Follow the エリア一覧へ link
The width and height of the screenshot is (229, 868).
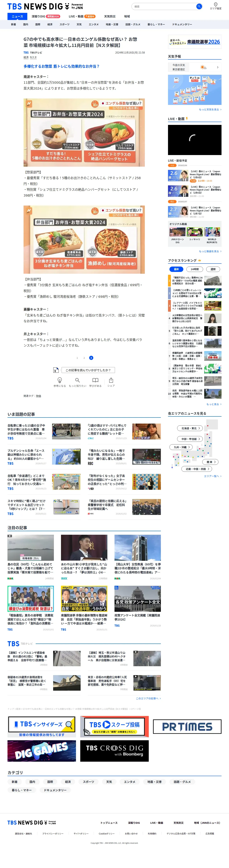tap(212, 476)
